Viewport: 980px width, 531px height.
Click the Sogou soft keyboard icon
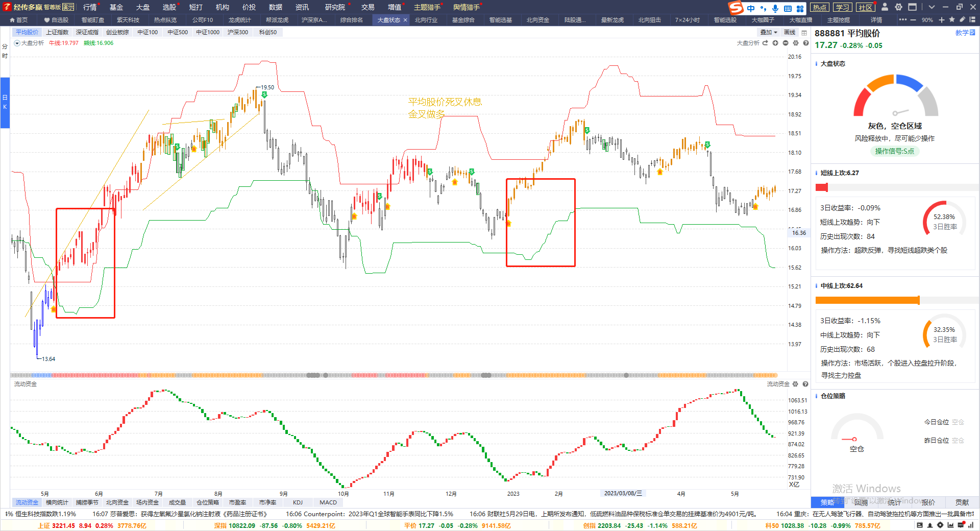788,8
